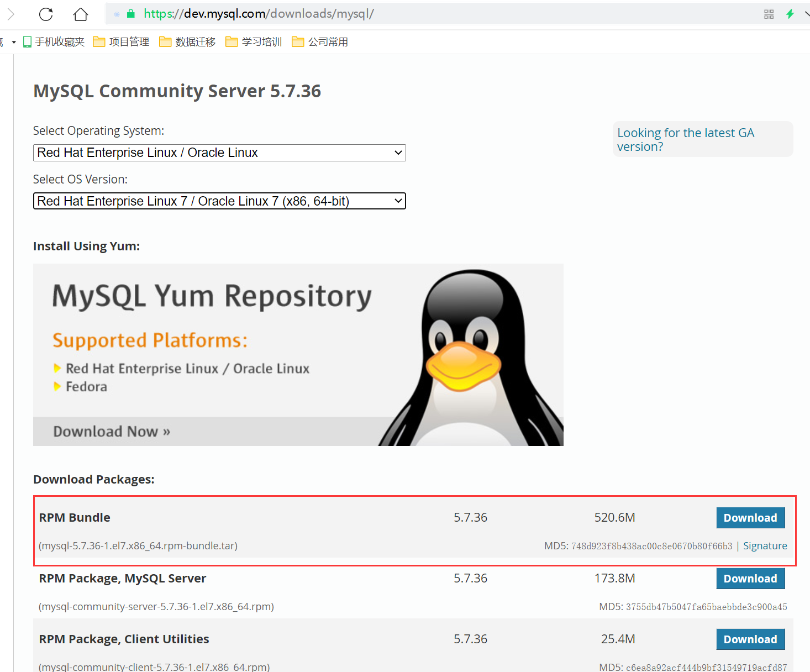Click the 173.8M size of MySQL Server

pos(615,579)
